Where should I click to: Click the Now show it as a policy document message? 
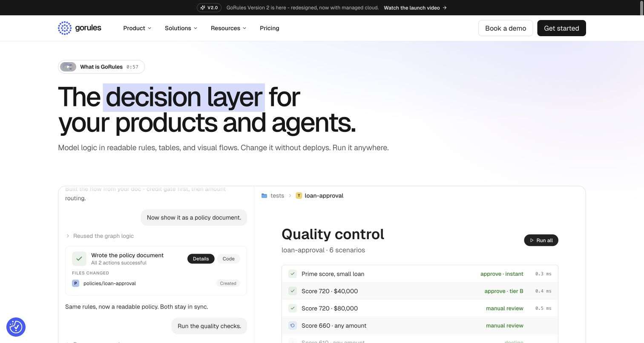194,217
